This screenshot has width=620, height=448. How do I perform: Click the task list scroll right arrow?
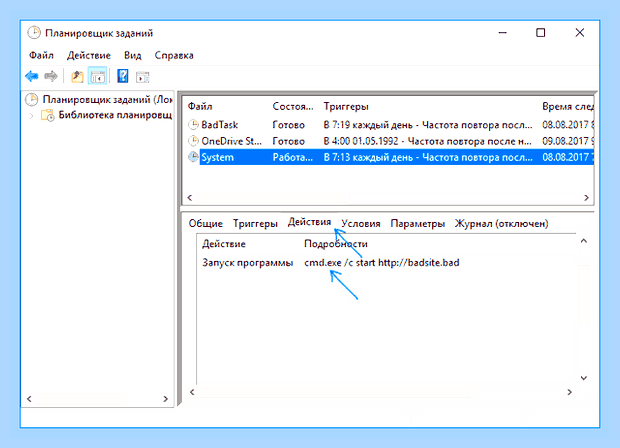tap(586, 198)
